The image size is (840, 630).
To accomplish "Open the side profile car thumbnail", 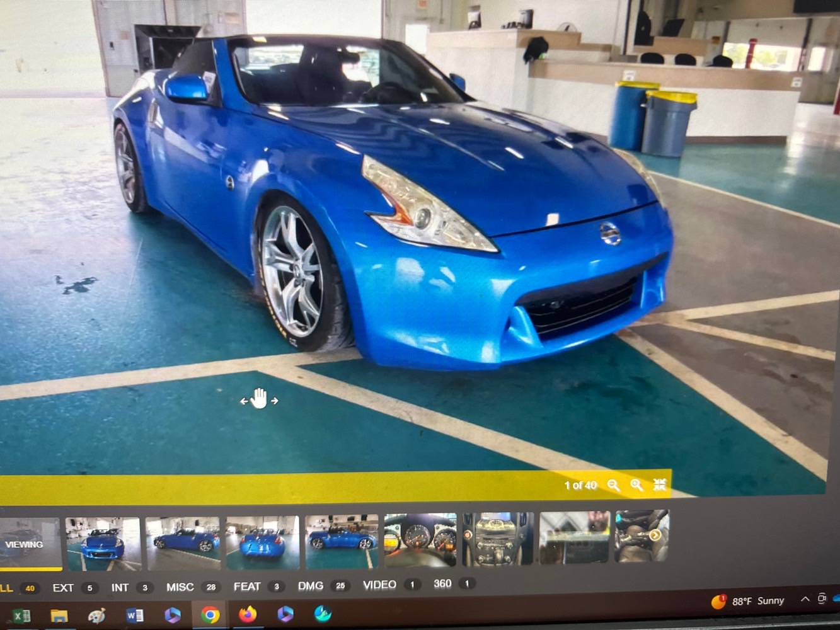I will pyautogui.click(x=183, y=542).
